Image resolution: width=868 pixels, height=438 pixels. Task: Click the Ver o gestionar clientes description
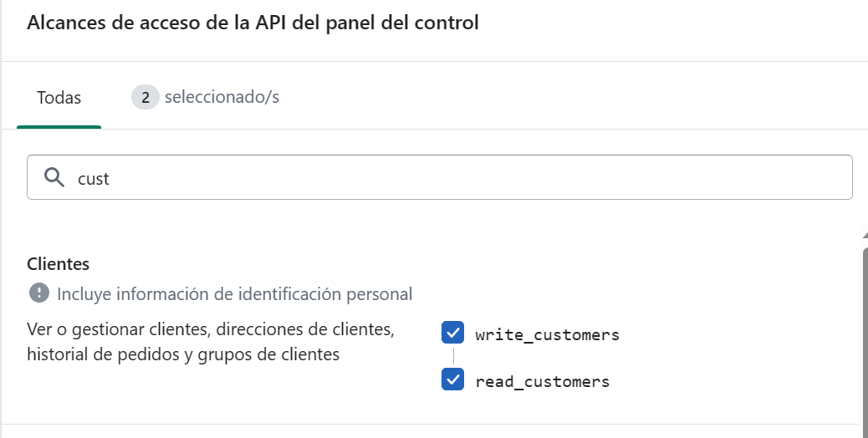[211, 329]
